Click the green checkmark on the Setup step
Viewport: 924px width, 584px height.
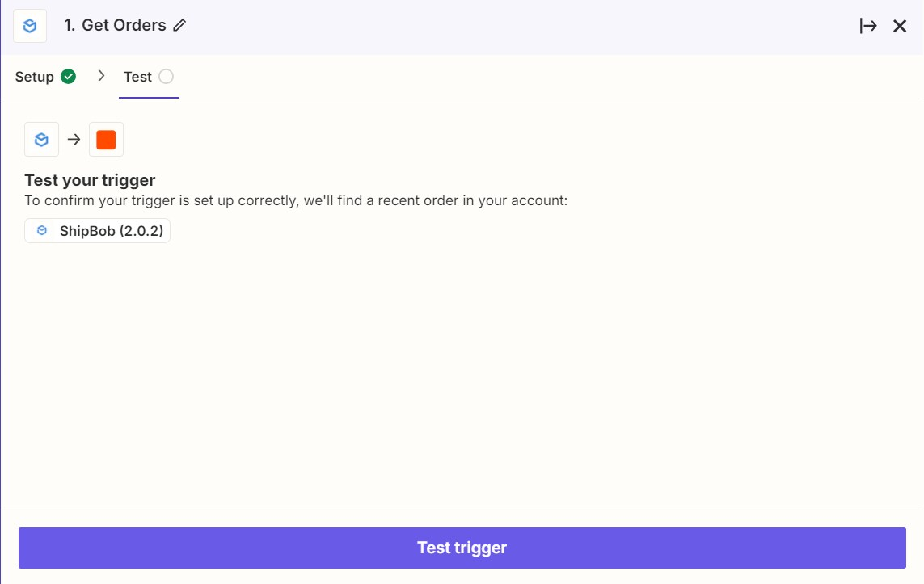click(68, 75)
